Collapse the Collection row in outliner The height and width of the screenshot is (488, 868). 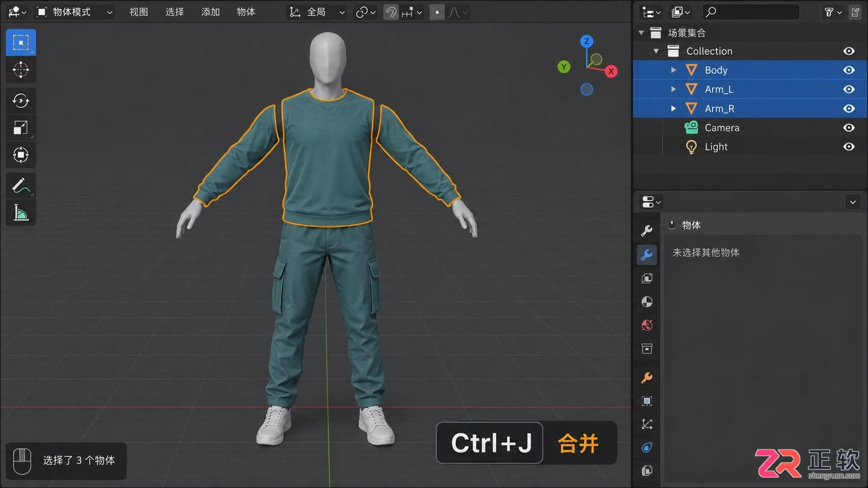pos(656,51)
